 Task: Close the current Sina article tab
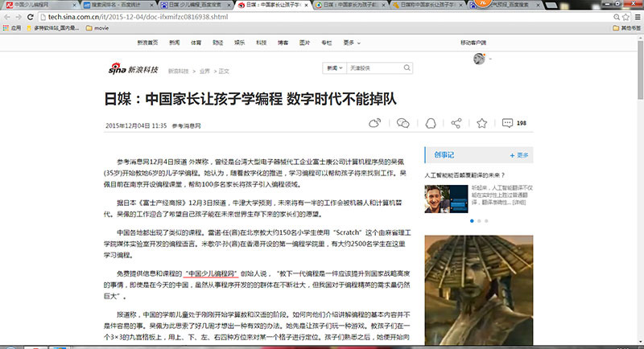click(306, 5)
